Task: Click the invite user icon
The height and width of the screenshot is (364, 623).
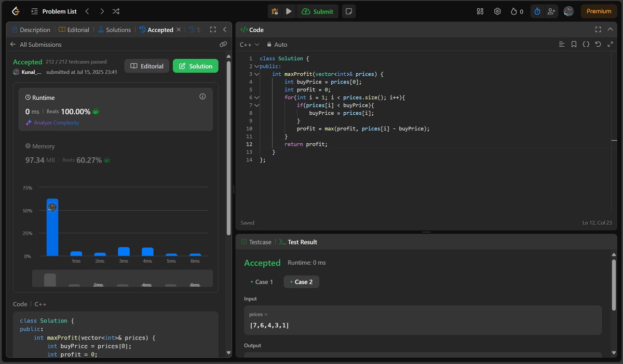Action: pos(551,11)
